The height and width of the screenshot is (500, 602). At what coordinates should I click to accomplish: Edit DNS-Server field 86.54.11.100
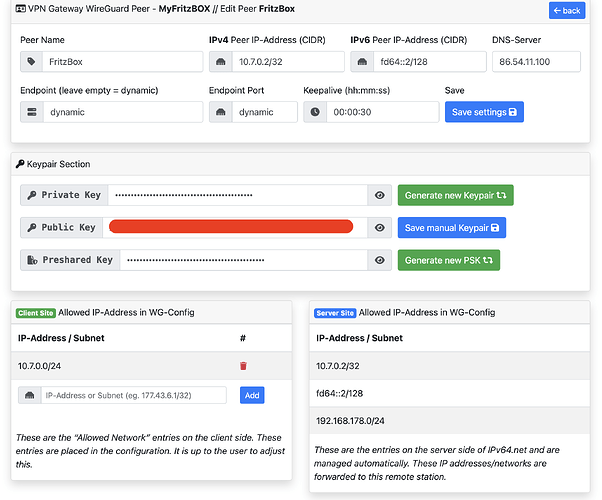536,61
